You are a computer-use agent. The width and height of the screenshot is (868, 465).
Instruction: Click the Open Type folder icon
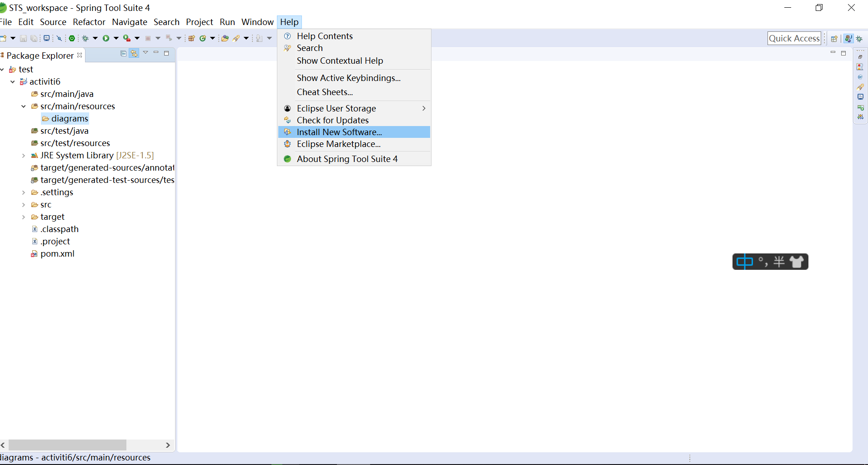click(225, 38)
